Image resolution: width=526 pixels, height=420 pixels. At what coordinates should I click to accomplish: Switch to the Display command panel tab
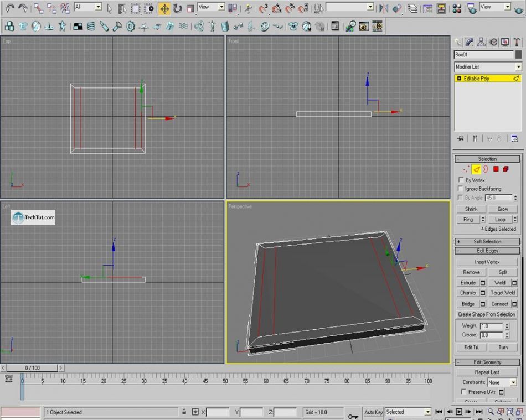505,42
